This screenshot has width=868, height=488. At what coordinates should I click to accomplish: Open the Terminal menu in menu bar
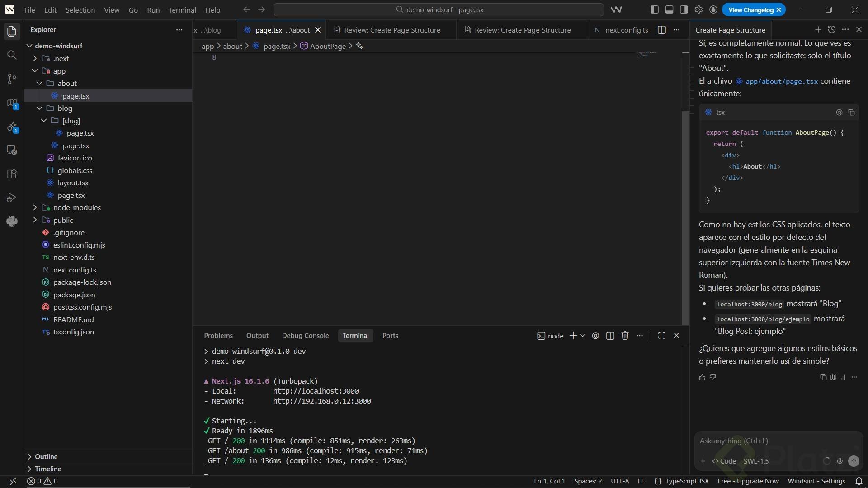click(x=182, y=10)
